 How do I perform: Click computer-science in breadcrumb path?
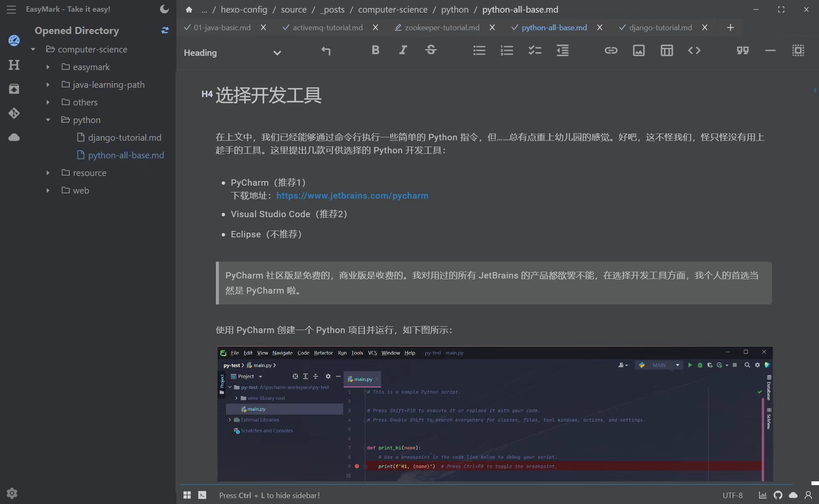393,9
